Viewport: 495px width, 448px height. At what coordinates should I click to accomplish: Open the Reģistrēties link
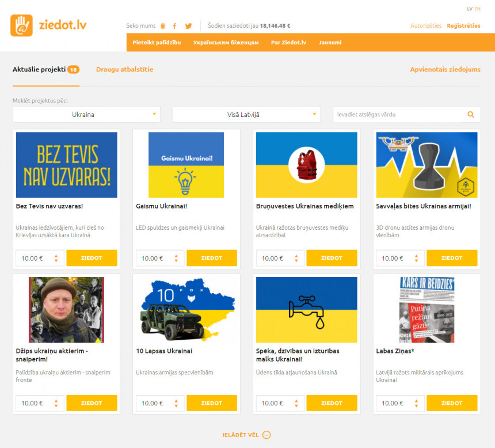tap(463, 26)
